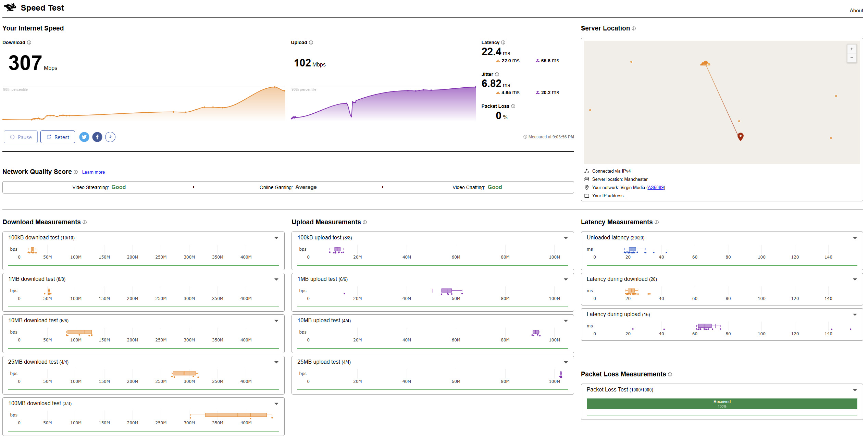Click Connected via IPv4 text
Image resolution: width=868 pixels, height=437 pixels.
(x=611, y=171)
